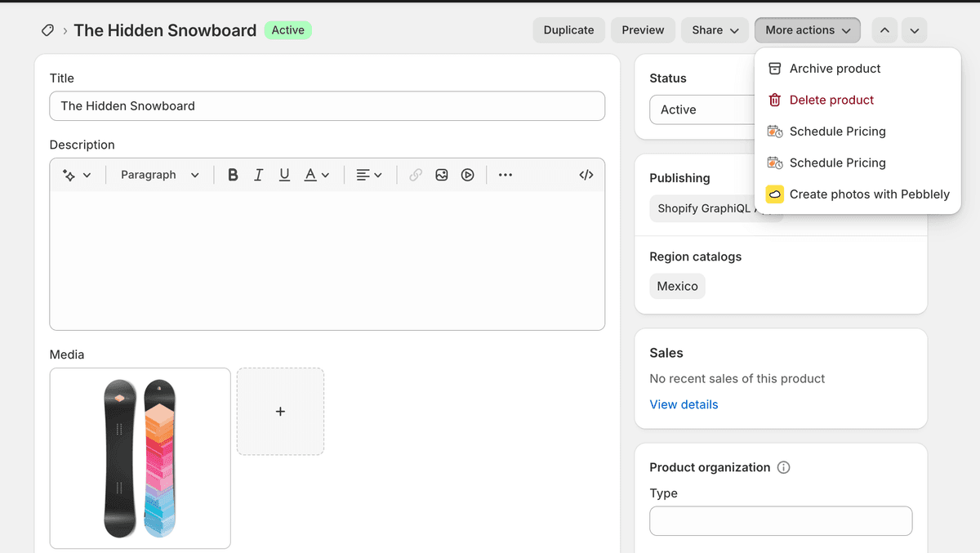Open the snowboard media thumbnail
The width and height of the screenshot is (980, 553).
tap(140, 458)
